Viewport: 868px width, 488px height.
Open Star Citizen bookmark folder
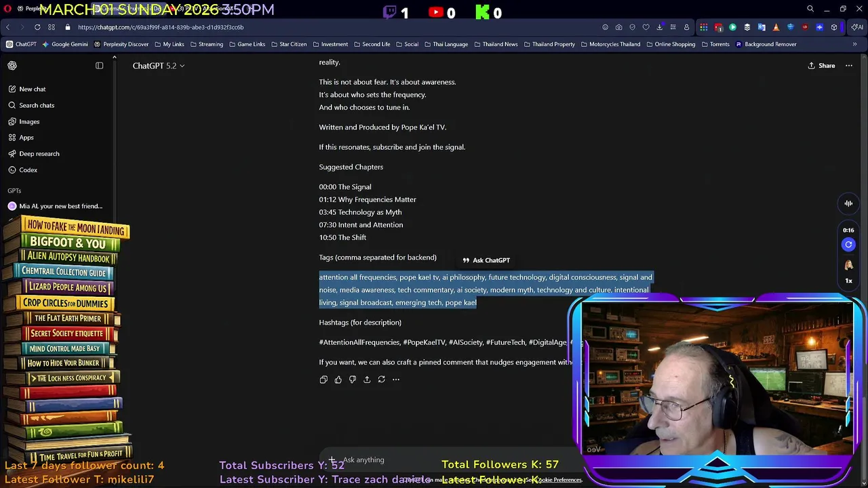288,44
